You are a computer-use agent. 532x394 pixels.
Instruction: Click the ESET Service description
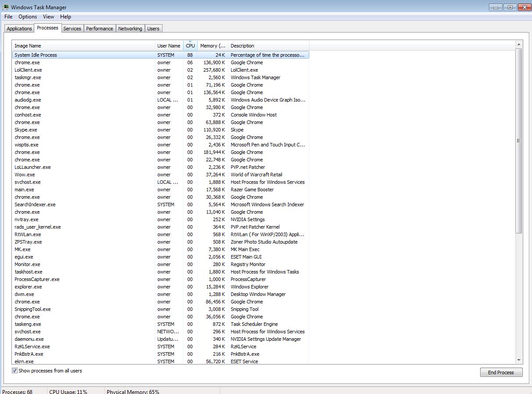coord(244,361)
